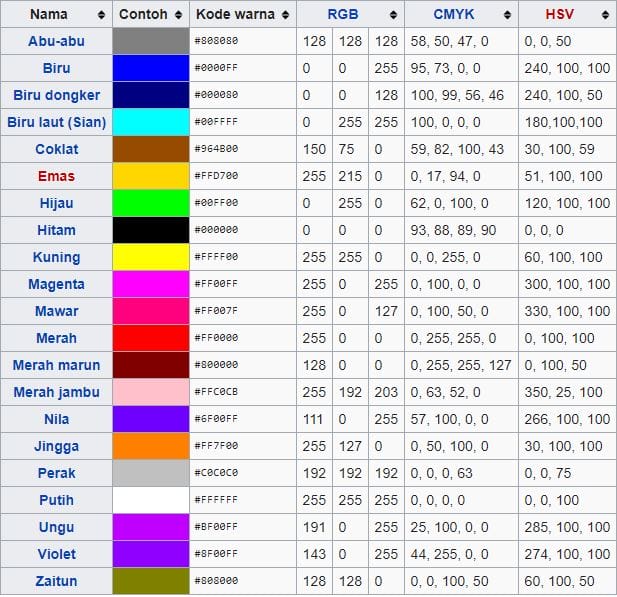Open the Abu-abu color link
The height and width of the screenshot is (597, 617).
click(56, 42)
